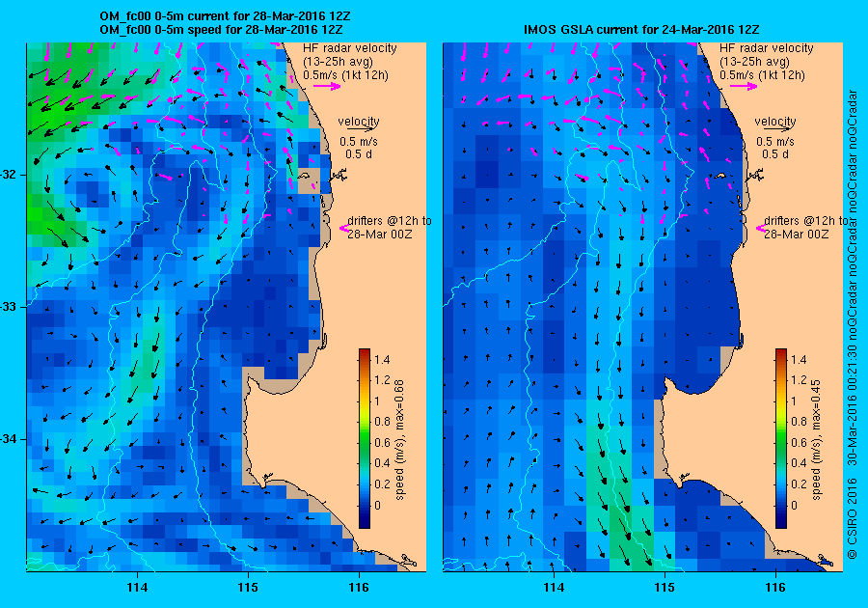868x608 pixels.
Task: Click the 0.6 tick on IMOS GSLA color bar
Action: click(799, 442)
